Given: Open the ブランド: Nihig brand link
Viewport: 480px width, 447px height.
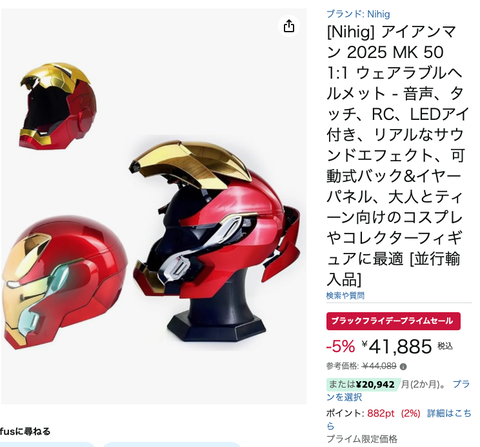Looking at the screenshot, I should point(358,14).
